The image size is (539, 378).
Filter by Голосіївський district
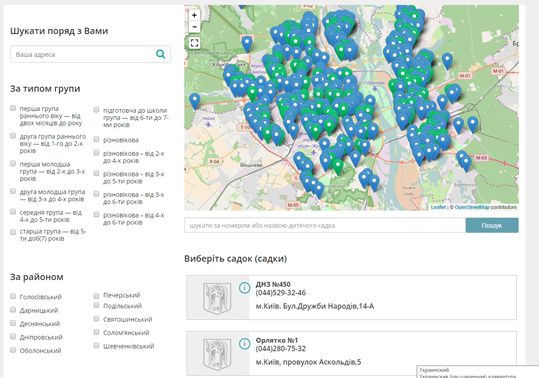click(x=13, y=296)
